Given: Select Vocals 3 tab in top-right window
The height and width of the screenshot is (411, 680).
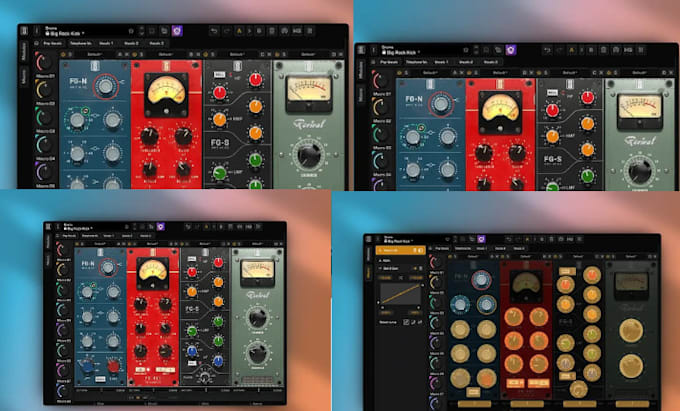Looking at the screenshot, I should [491, 62].
